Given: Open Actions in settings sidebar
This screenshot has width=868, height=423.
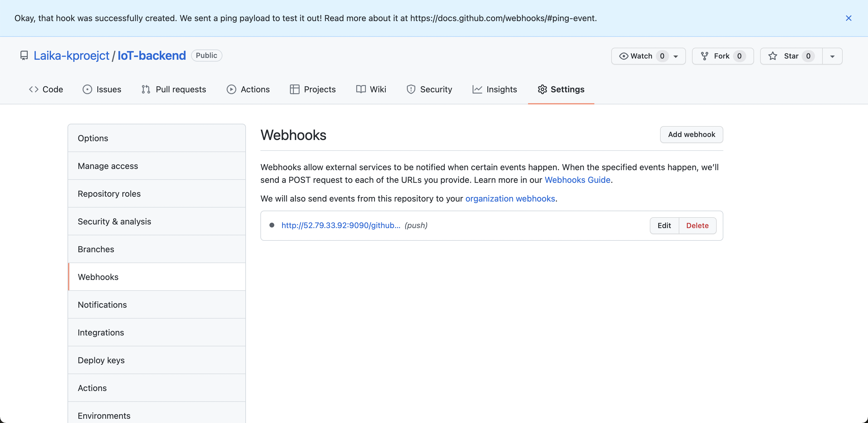Looking at the screenshot, I should pyautogui.click(x=157, y=388).
